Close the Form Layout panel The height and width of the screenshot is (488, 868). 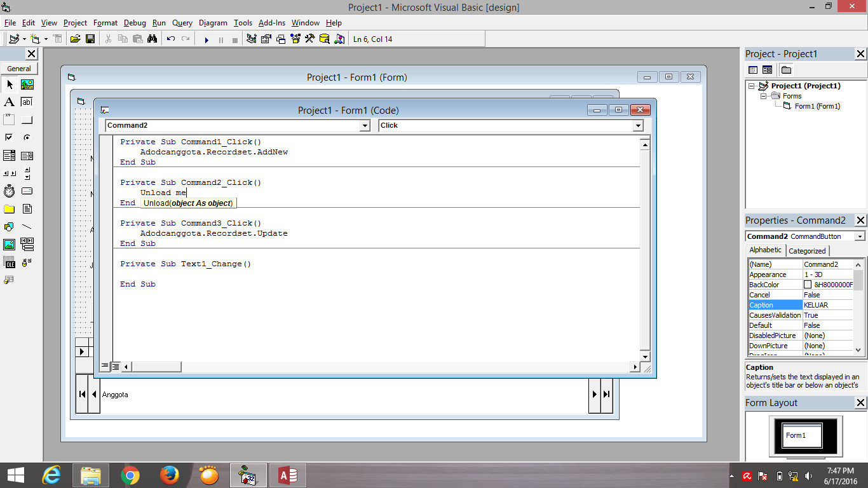tap(860, 403)
